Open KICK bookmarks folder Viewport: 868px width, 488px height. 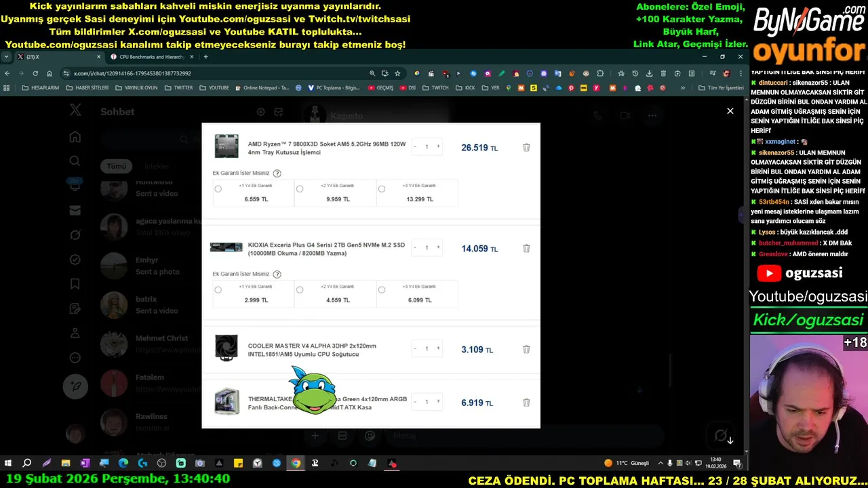(465, 87)
